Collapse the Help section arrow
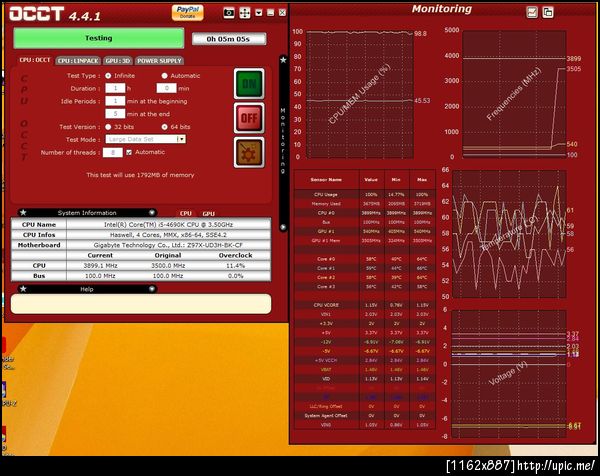 tap(152, 289)
